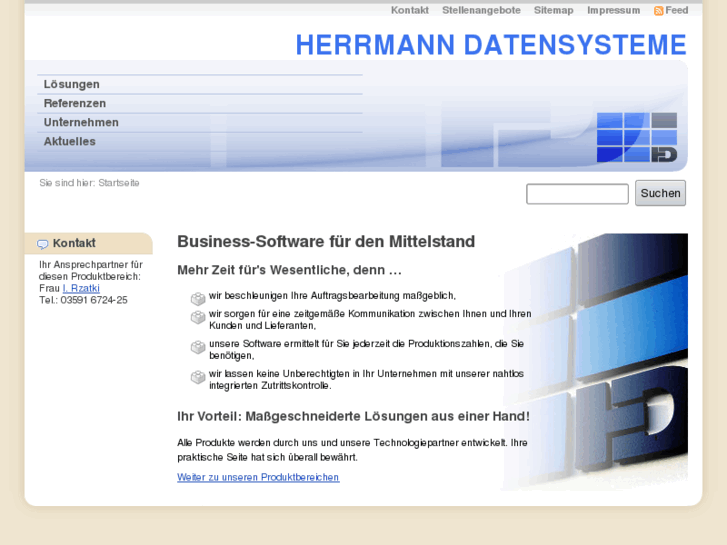Screen dimensions: 727x545
Task: Click the speech bubble icon beside Kontakt
Action: point(43,244)
